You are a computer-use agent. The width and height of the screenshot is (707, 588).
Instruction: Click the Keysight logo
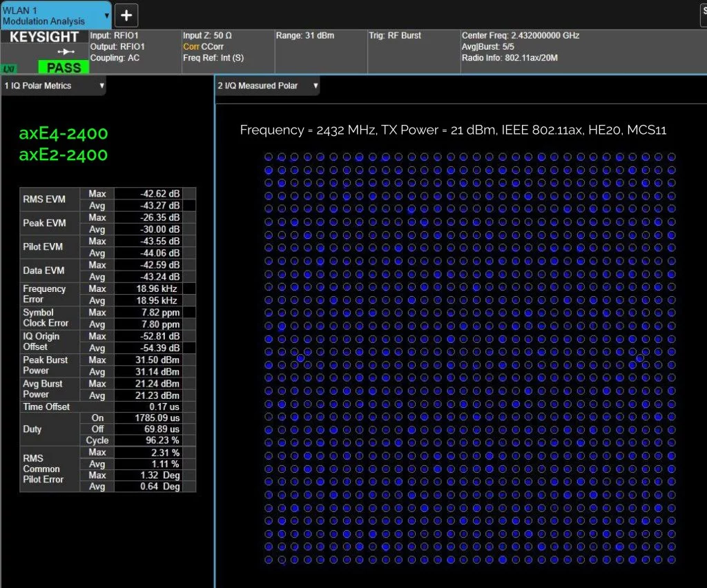point(44,37)
